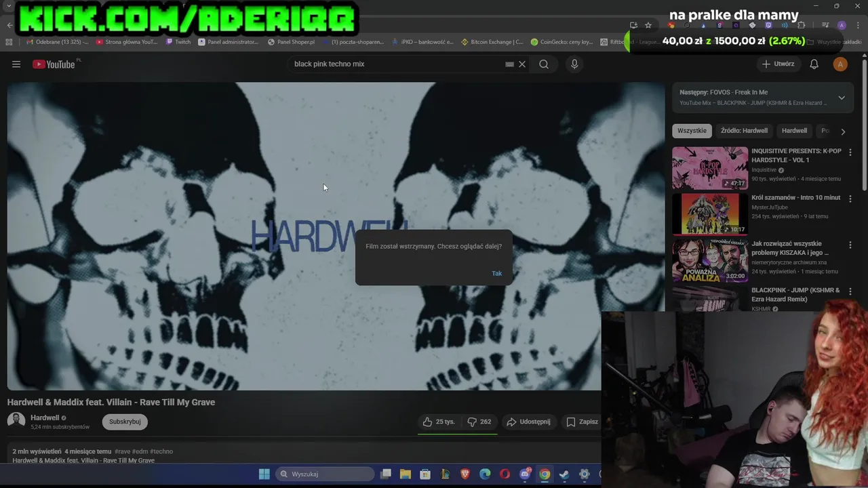Launch Microsoft Edge from taskbar
The height and width of the screenshot is (488, 868).
(485, 474)
